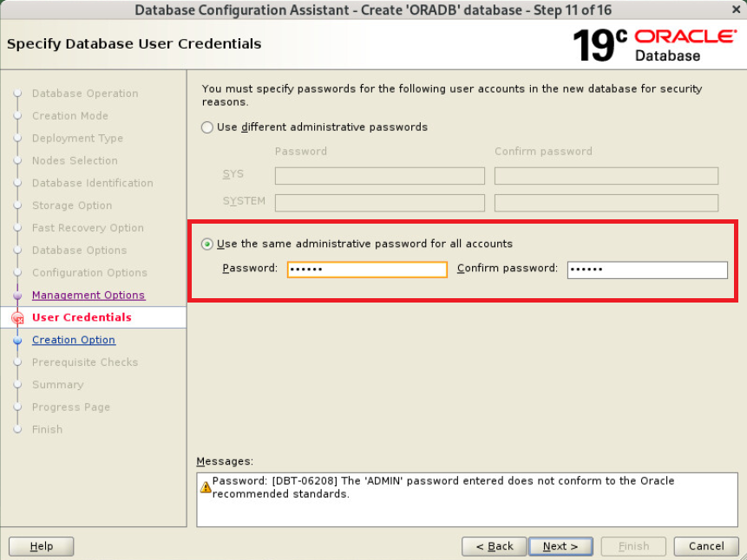Click the Configuration Options step
This screenshot has height=560, width=747.
[x=89, y=272]
